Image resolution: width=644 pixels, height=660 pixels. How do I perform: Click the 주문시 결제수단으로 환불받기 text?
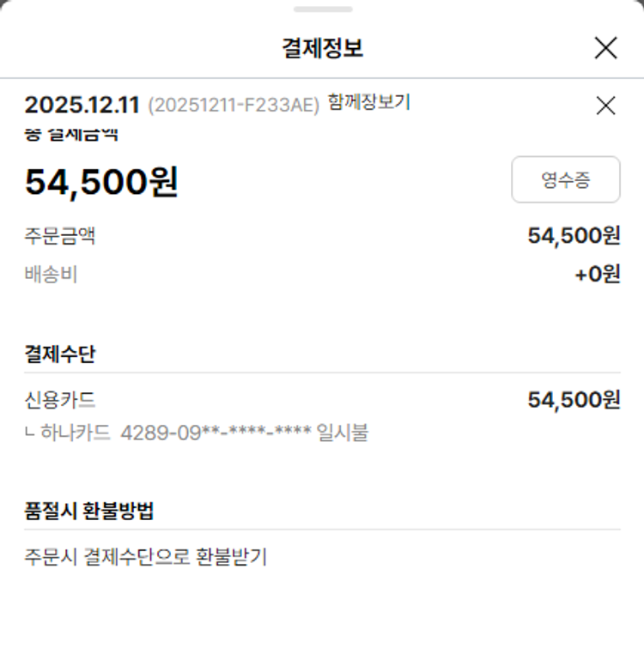click(x=145, y=557)
